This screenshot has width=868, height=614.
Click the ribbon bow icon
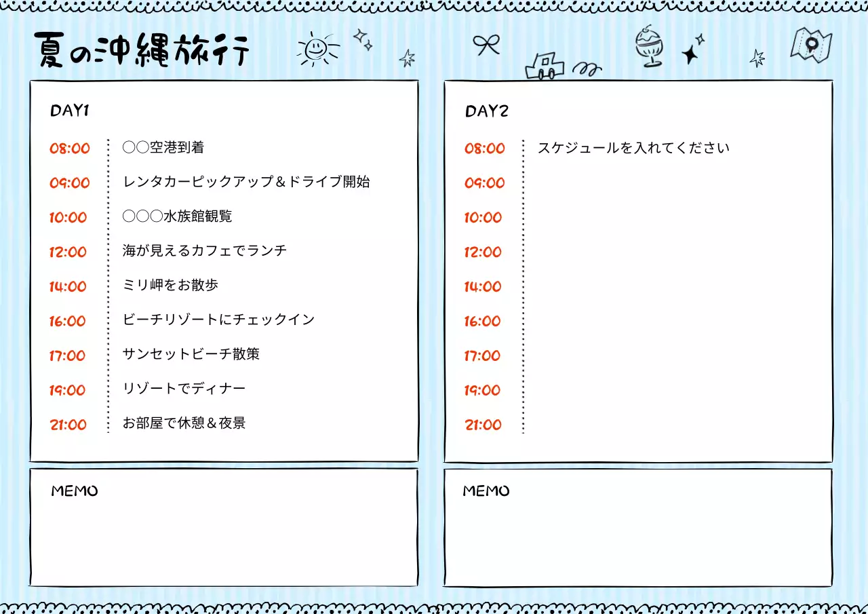pos(486,44)
